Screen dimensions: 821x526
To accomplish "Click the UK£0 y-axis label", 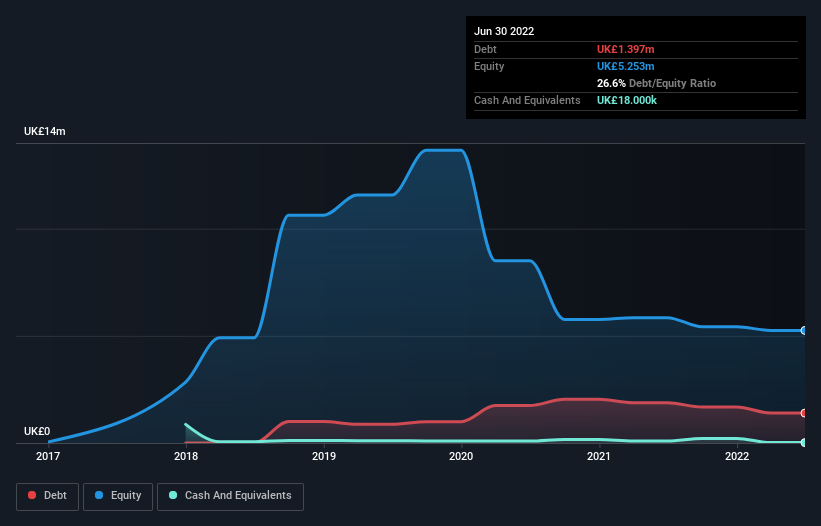I will point(37,431).
